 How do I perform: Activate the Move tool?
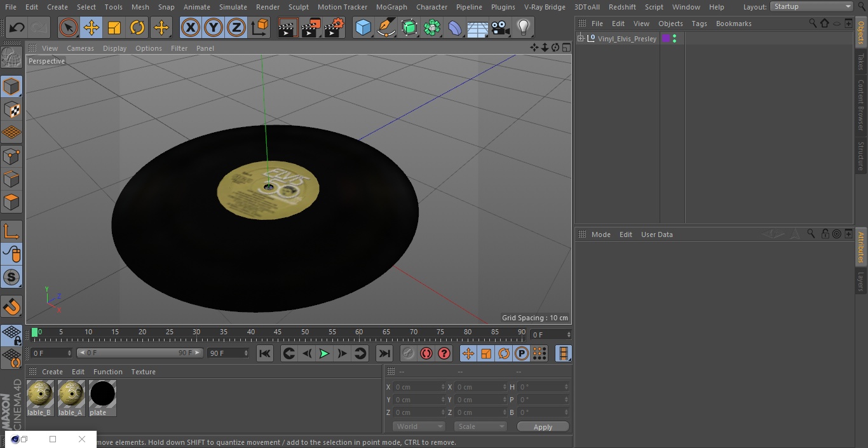point(92,28)
